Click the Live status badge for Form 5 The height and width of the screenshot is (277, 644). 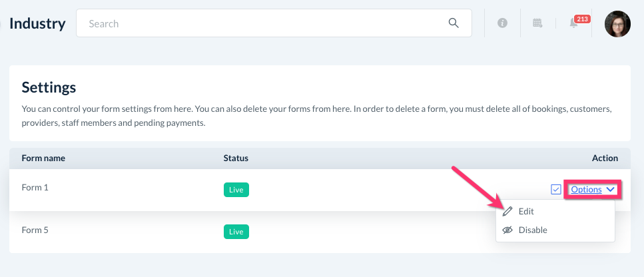click(236, 232)
